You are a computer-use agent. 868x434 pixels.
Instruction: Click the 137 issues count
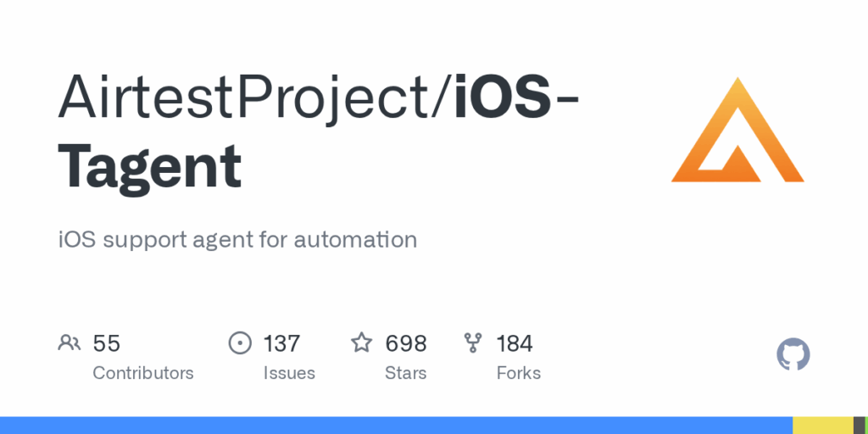[281, 344]
